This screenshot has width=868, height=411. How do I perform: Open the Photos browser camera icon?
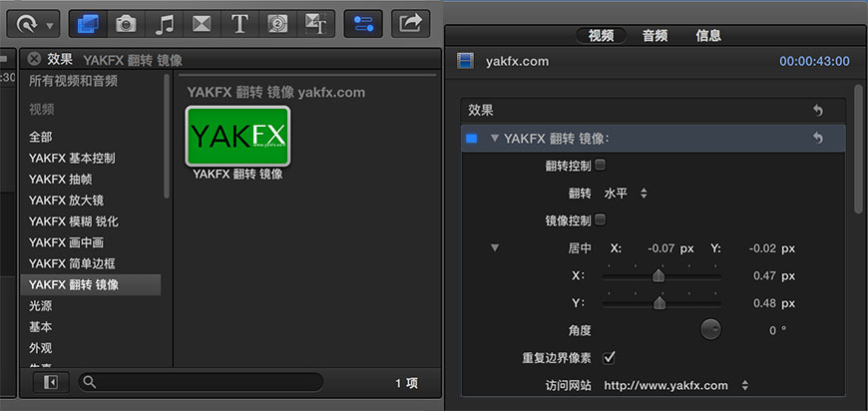coord(127,24)
